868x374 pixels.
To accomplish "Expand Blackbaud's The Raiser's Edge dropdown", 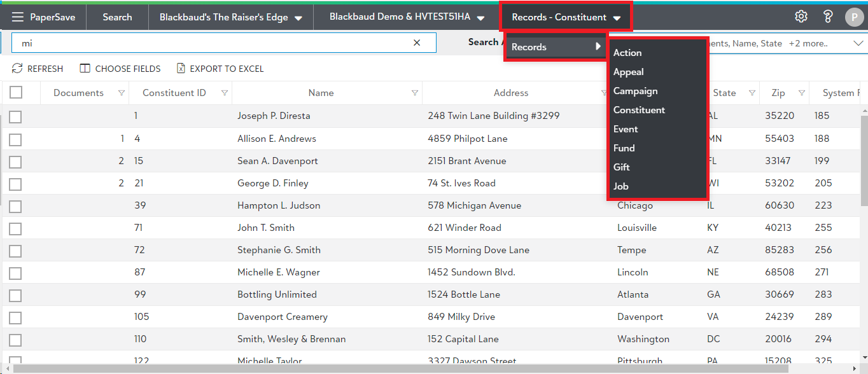I will pyautogui.click(x=298, y=18).
